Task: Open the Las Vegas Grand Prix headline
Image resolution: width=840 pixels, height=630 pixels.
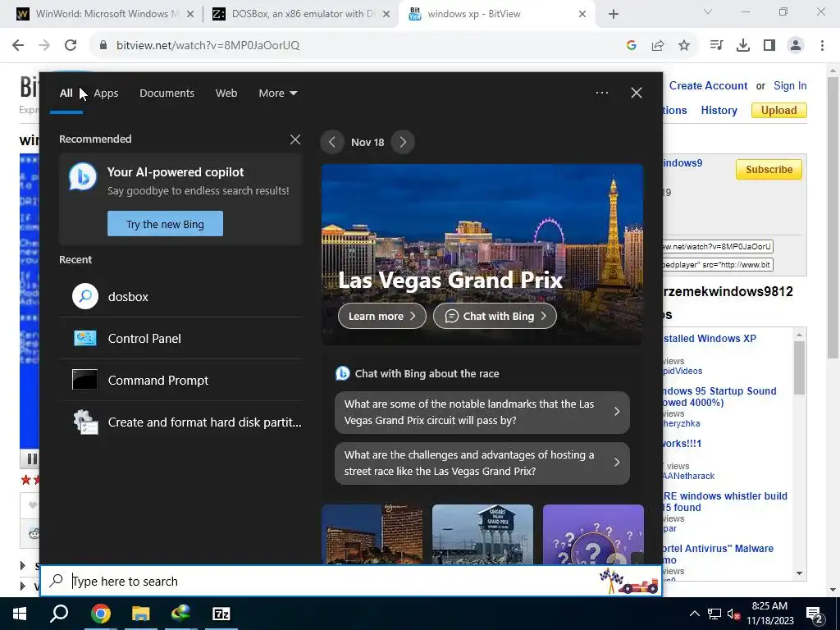Action: pos(450,280)
